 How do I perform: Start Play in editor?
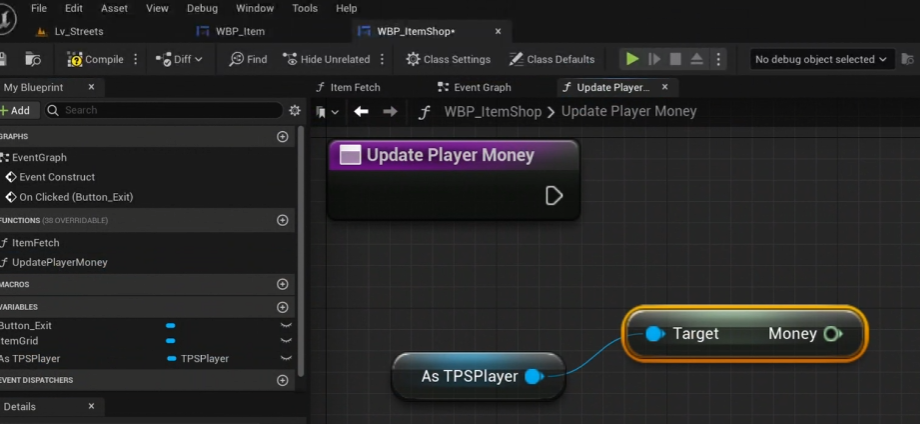point(632,59)
